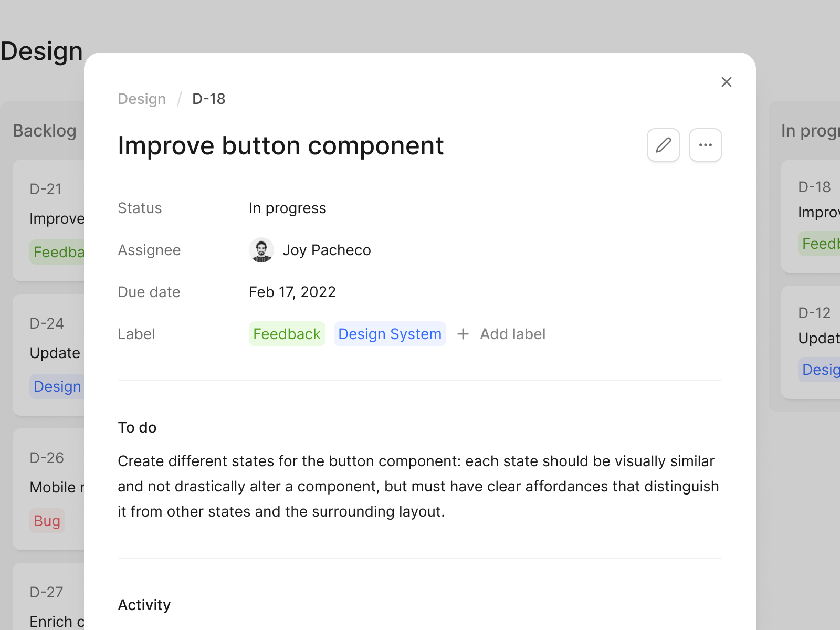Click the To do description text

point(418,486)
